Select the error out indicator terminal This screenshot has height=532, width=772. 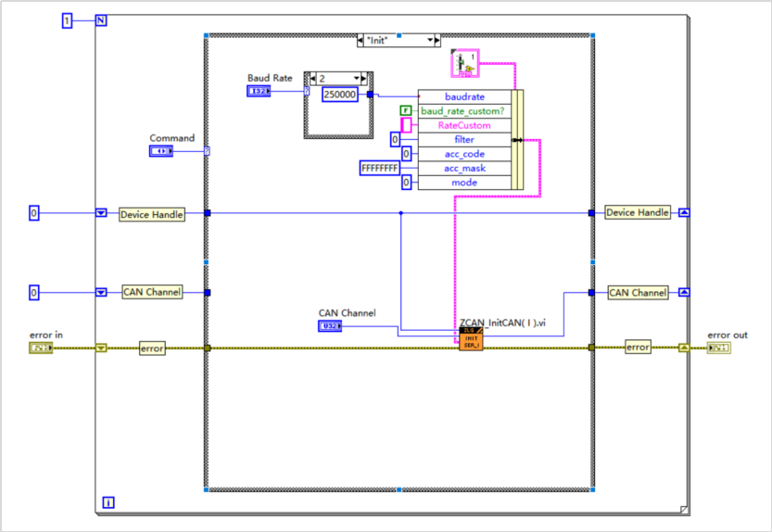[719, 348]
